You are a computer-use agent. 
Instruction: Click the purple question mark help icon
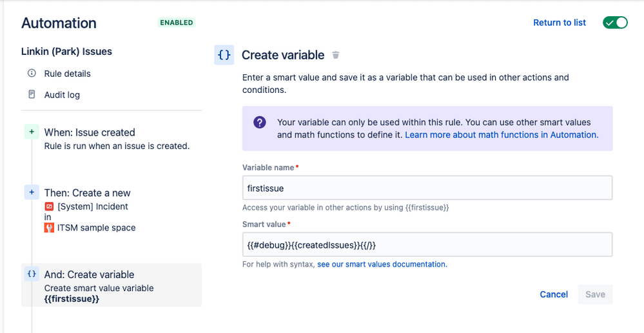(x=260, y=123)
